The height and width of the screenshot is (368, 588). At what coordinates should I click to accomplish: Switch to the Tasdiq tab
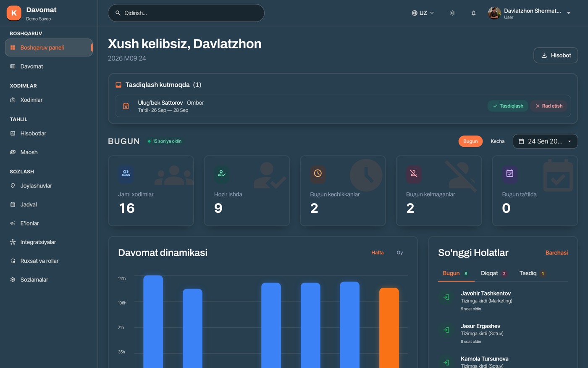tap(532, 273)
